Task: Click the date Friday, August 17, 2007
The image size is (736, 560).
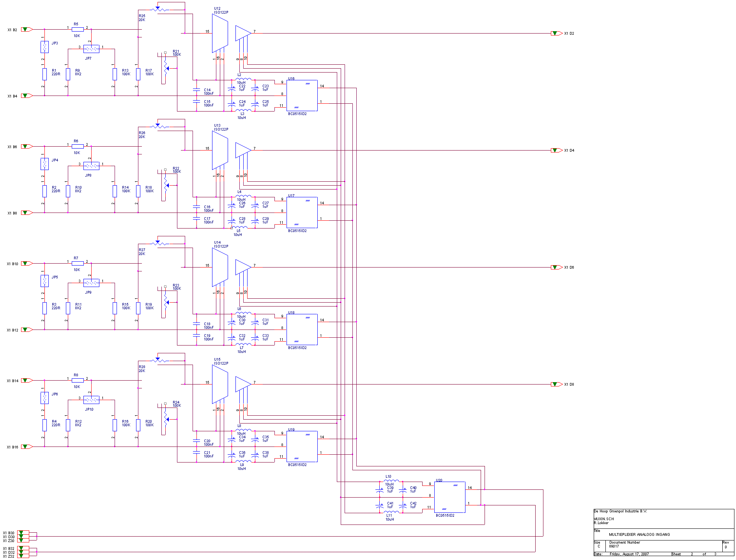Action: point(629,554)
